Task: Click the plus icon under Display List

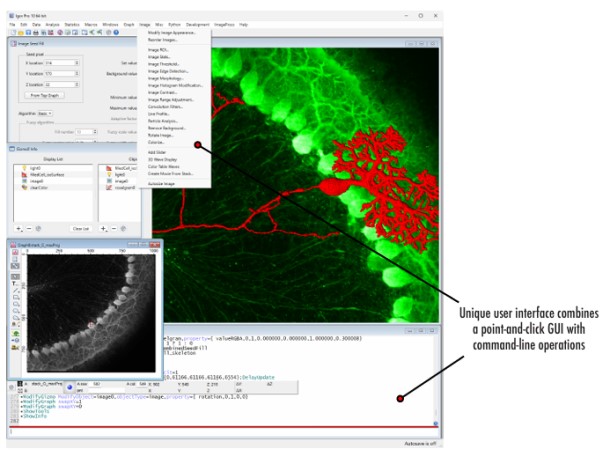Action: [x=18, y=228]
